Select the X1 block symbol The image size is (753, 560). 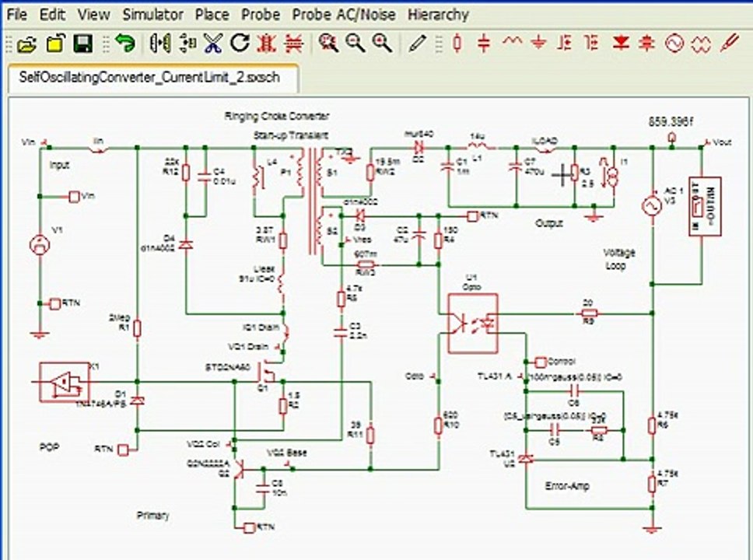pyautogui.click(x=64, y=383)
